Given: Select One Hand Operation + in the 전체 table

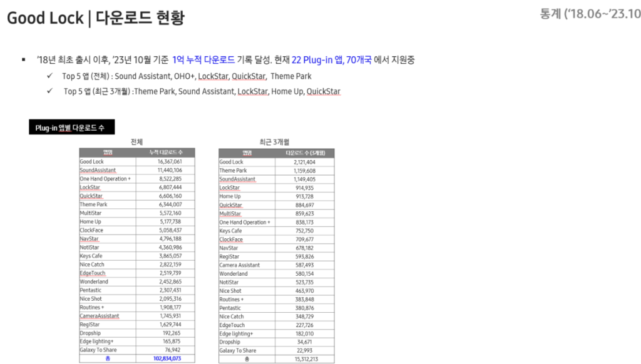Looking at the screenshot, I should pos(105,179).
